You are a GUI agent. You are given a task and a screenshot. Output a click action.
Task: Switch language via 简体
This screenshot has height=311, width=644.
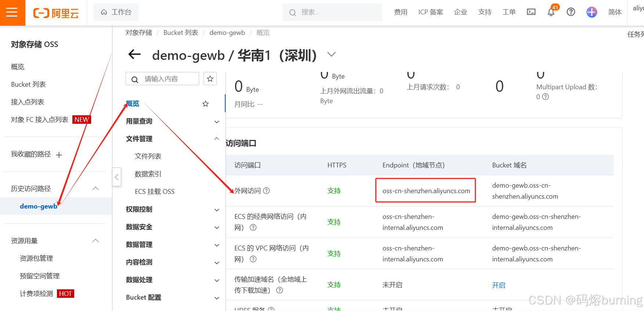[615, 12]
